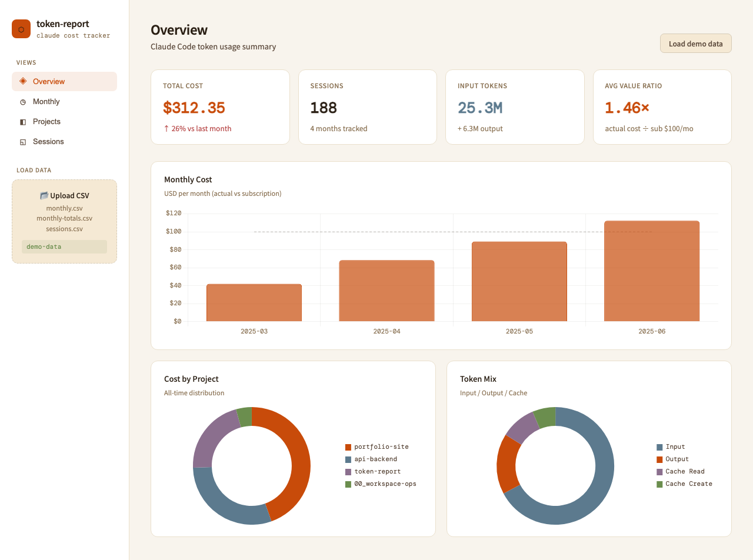The width and height of the screenshot is (753, 560).
Task: Select the 2025-06 bar in Monthly Cost chart
Action: (x=652, y=271)
